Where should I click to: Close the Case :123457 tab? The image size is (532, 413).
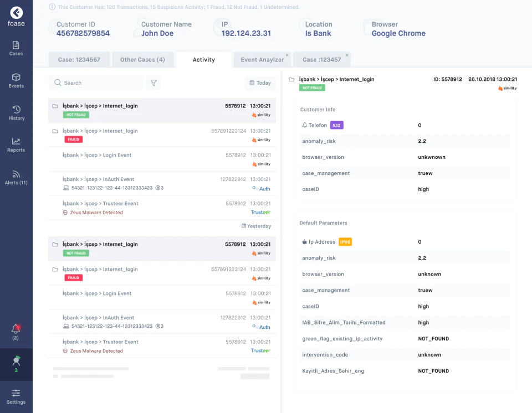pyautogui.click(x=347, y=55)
